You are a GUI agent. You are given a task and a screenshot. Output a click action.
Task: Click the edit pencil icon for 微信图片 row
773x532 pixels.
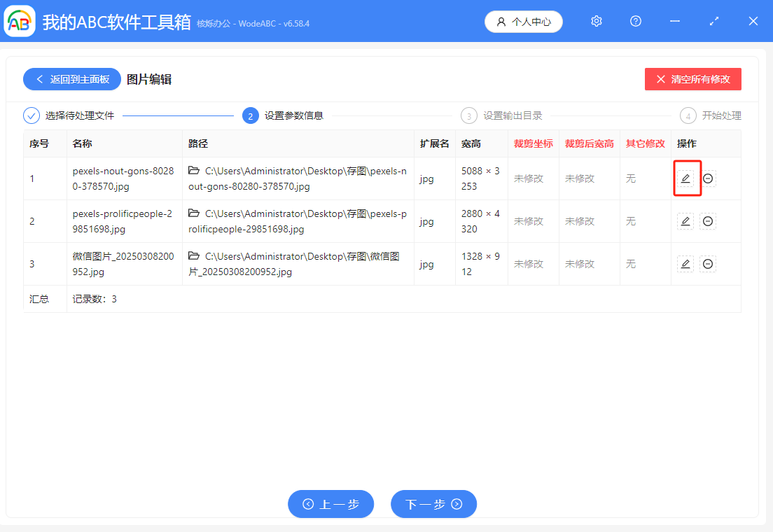point(685,264)
